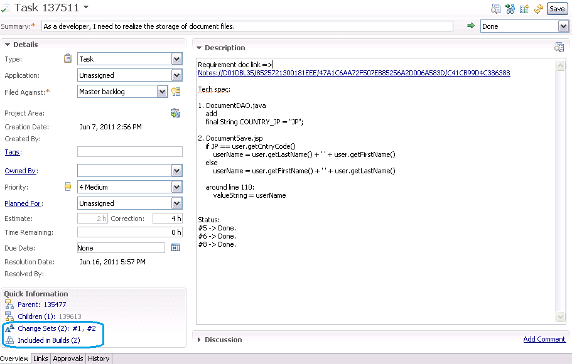The width and height of the screenshot is (572, 364).
Task: Click 'Quick Information' heading
Action: pos(36,294)
